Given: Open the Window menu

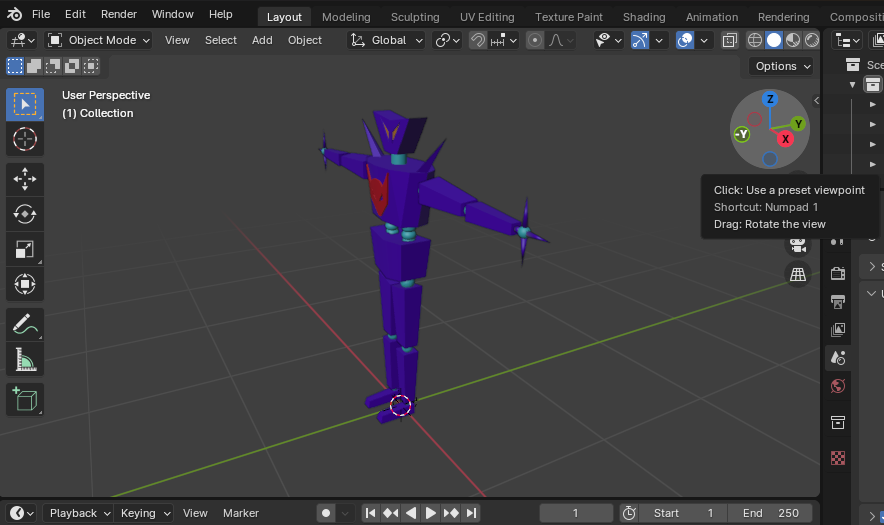Looking at the screenshot, I should click(173, 14).
